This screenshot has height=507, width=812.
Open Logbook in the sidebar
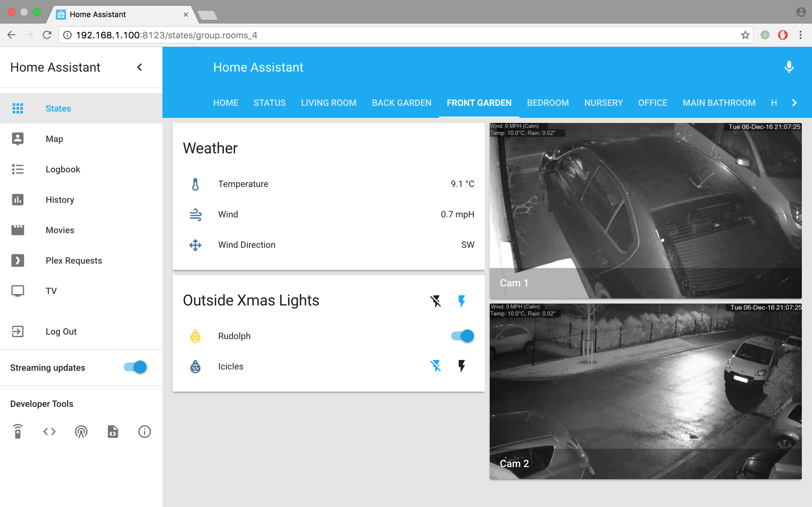63,169
